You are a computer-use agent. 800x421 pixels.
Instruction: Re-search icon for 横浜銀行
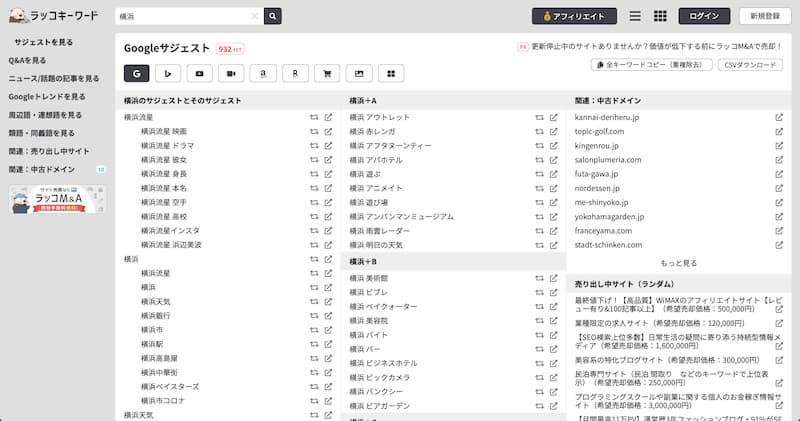pyautogui.click(x=314, y=316)
